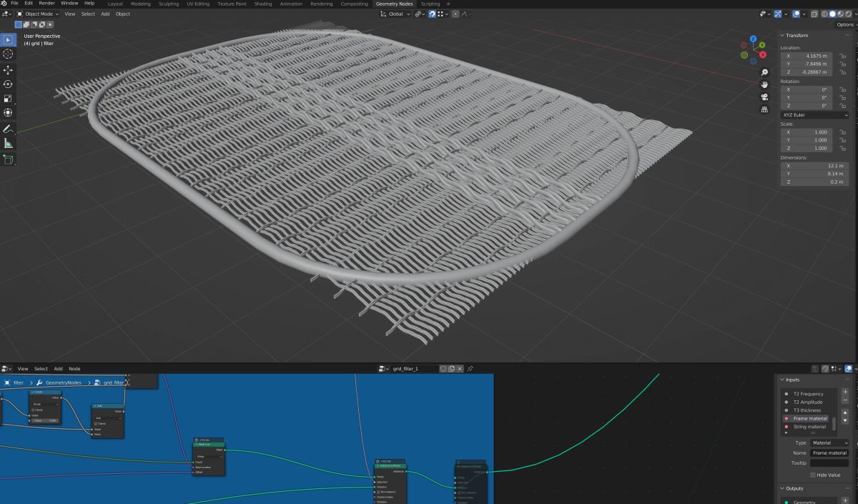Toggle the pin node tree icon
The image size is (858, 504).
470,369
